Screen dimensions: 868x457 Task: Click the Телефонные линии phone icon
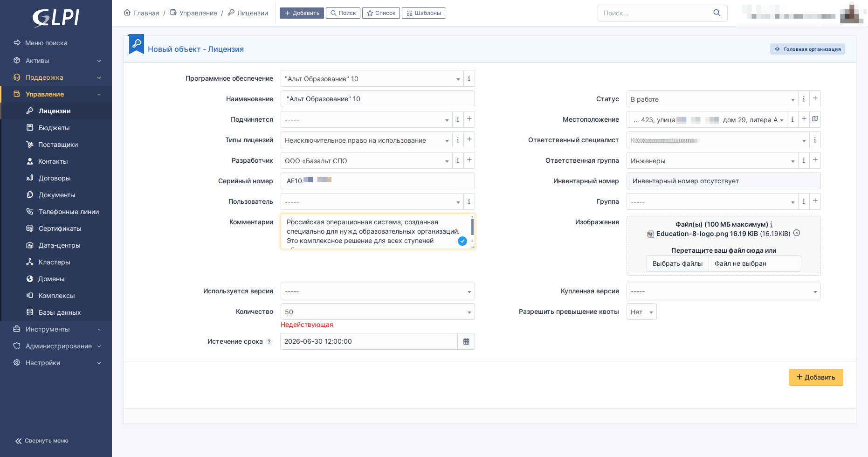coord(30,212)
